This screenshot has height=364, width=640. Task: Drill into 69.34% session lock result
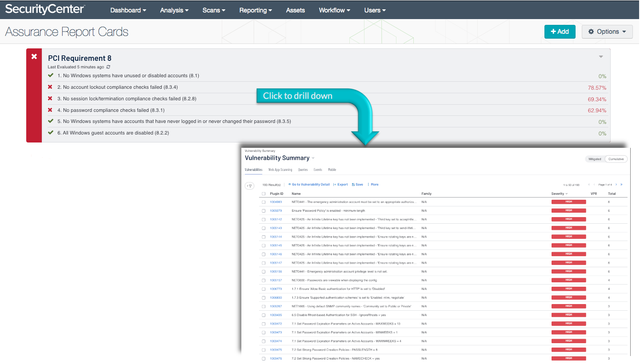click(597, 99)
